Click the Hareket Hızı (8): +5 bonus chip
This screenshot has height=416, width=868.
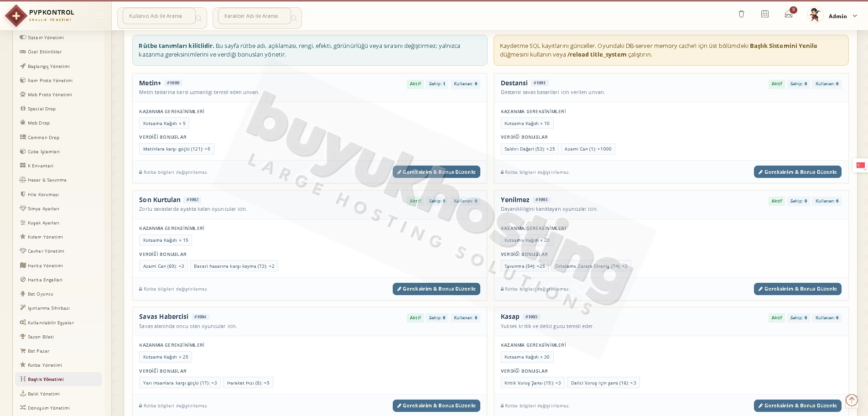pyautogui.click(x=248, y=383)
